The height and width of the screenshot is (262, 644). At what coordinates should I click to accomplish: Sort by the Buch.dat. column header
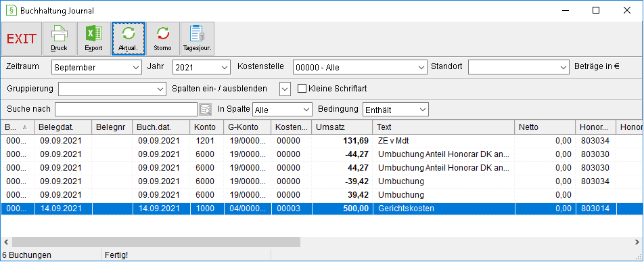pyautogui.click(x=162, y=127)
